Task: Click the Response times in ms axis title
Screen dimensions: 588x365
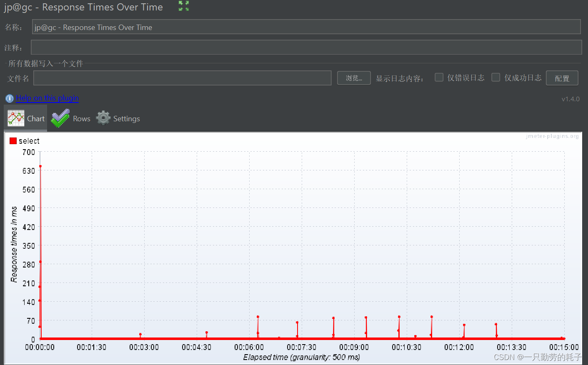Action: tap(14, 244)
